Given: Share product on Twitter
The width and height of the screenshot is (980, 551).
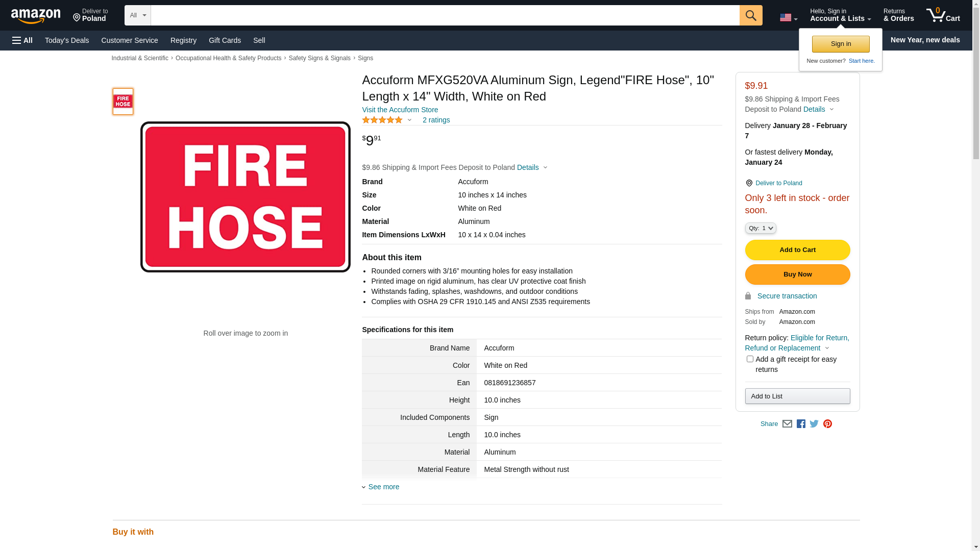Looking at the screenshot, I should (814, 424).
